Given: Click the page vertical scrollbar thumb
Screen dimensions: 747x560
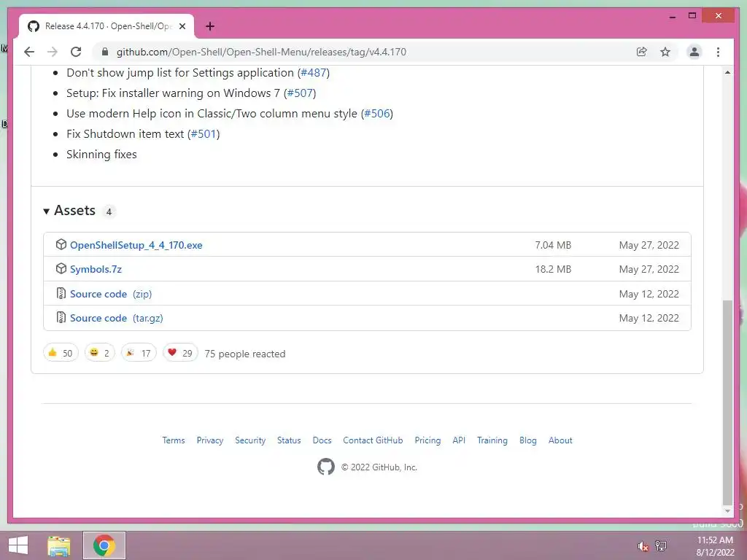Looking at the screenshot, I should point(727,402).
